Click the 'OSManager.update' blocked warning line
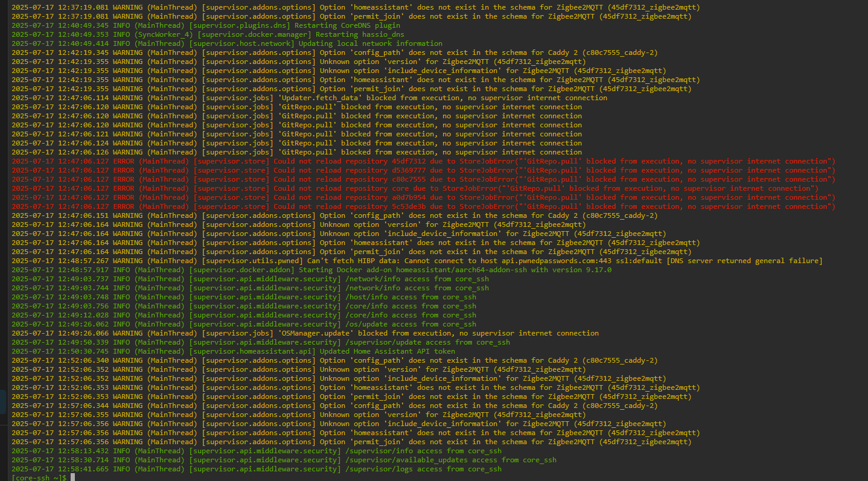Screen dimensions: 868x481 tap(305, 333)
